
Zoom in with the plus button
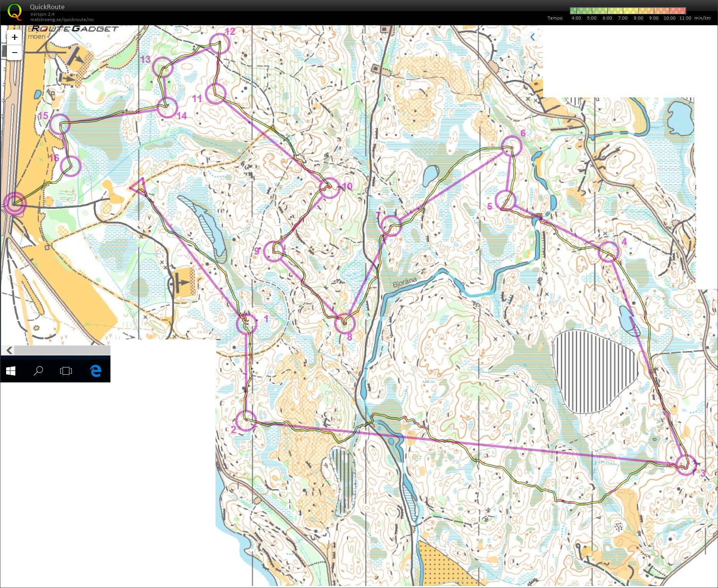coord(15,37)
